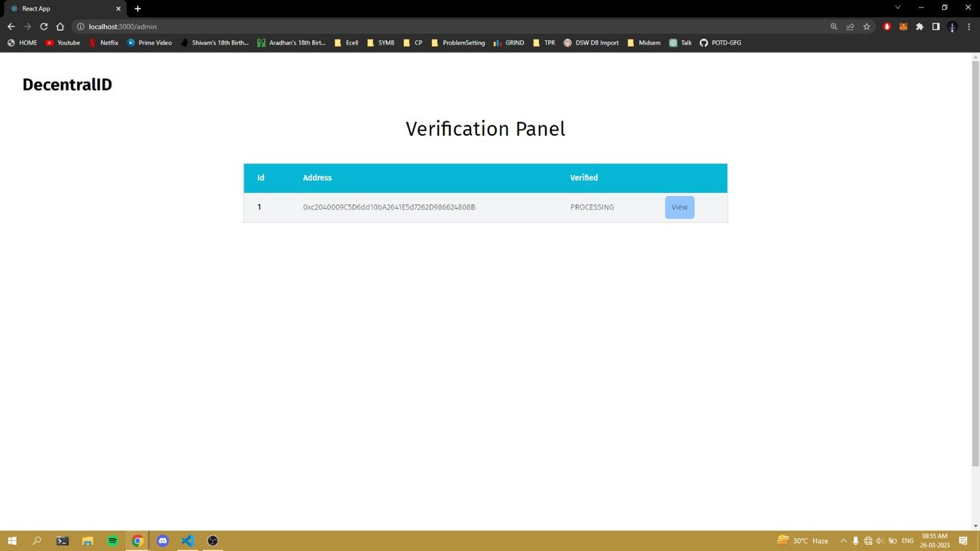
Task: Click the ENG language indicator
Action: (x=907, y=541)
